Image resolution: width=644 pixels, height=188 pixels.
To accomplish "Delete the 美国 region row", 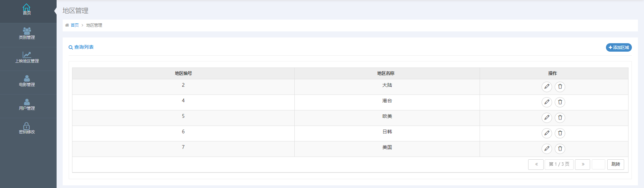I will (560, 149).
